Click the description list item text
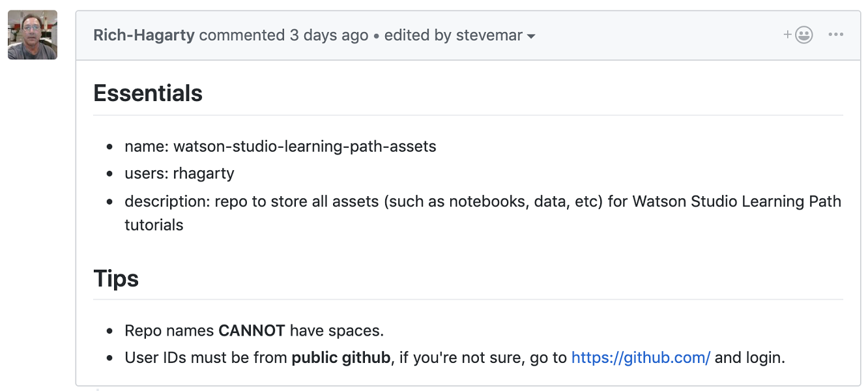The height and width of the screenshot is (391, 868). coord(483,213)
